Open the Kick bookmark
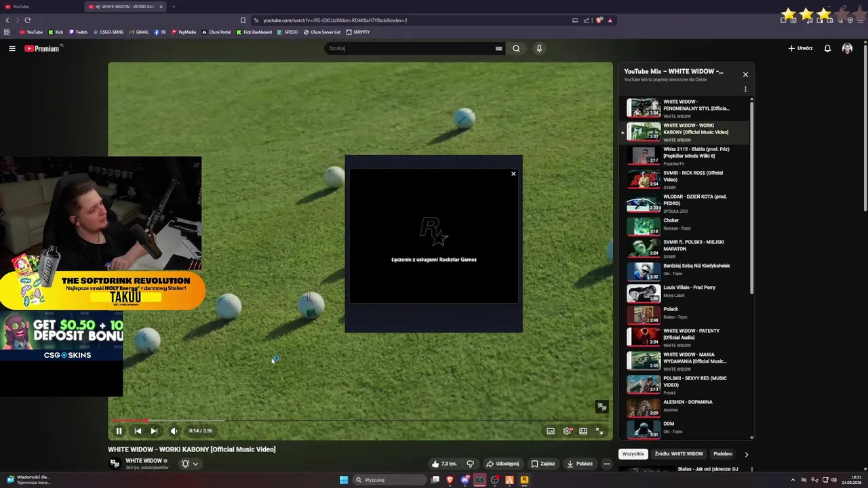This screenshot has height=488, width=868. (56, 32)
